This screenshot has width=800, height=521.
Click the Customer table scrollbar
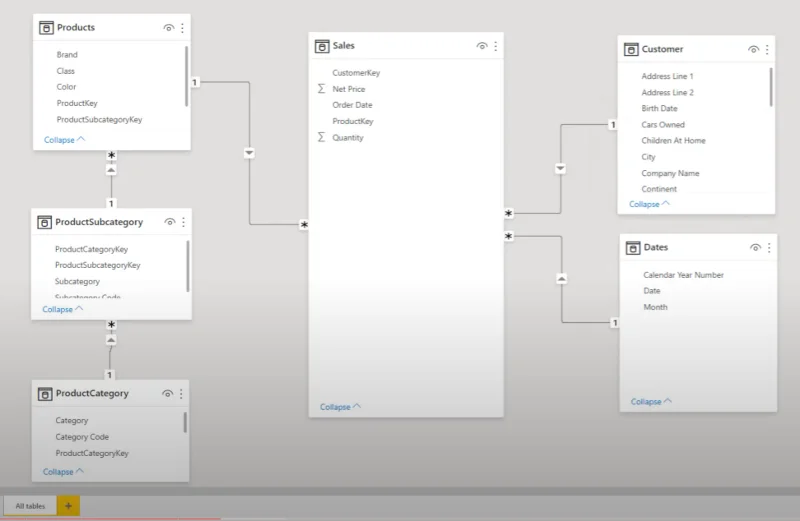(x=770, y=87)
